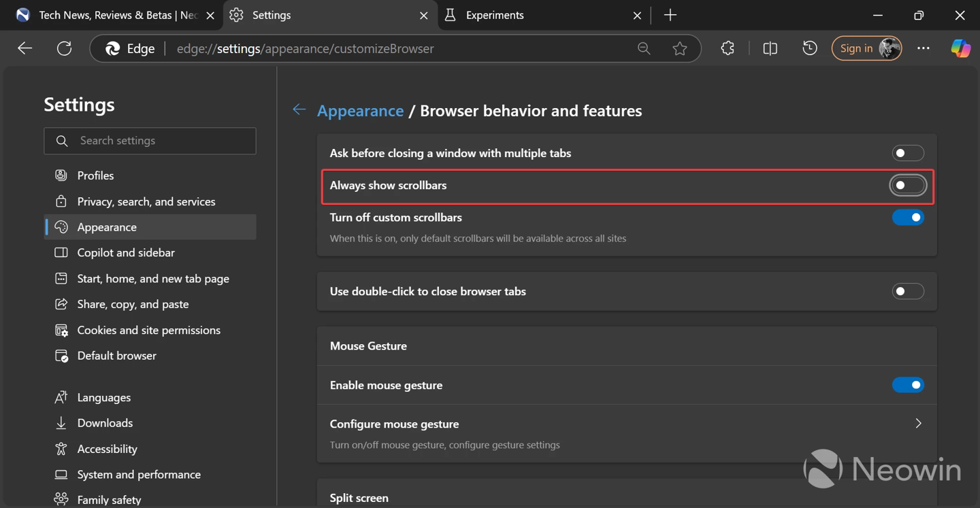Disable the Enable mouse gesture toggle
The image size is (980, 508).
pyautogui.click(x=908, y=385)
